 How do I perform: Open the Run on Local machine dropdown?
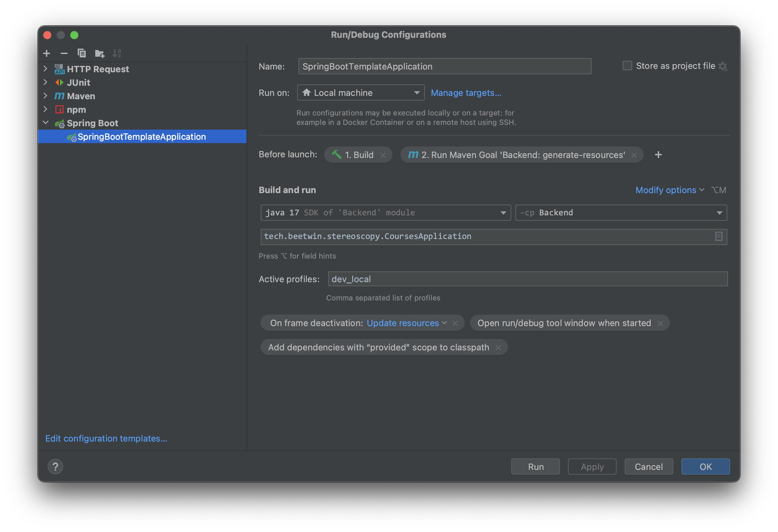coord(361,93)
